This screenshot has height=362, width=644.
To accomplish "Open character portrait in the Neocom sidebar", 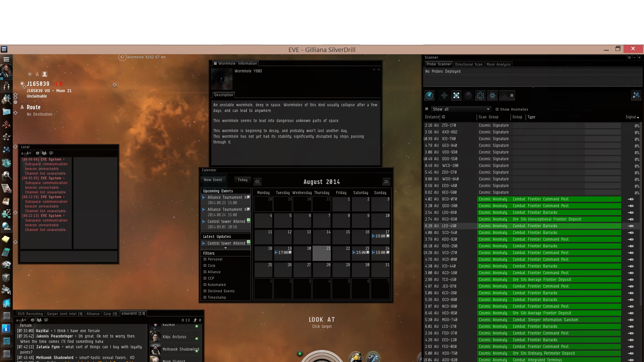I will [x=6, y=71].
